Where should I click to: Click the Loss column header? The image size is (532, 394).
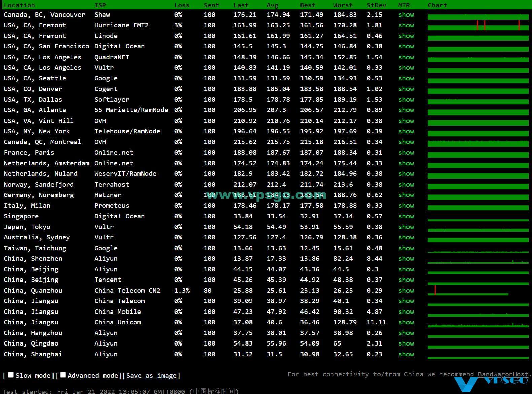182,5
